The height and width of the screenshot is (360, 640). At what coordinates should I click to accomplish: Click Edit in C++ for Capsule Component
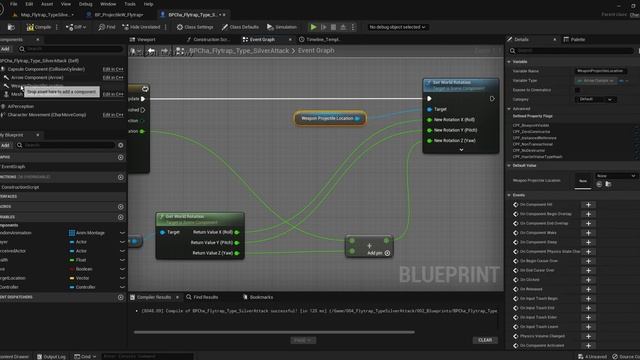113,69
